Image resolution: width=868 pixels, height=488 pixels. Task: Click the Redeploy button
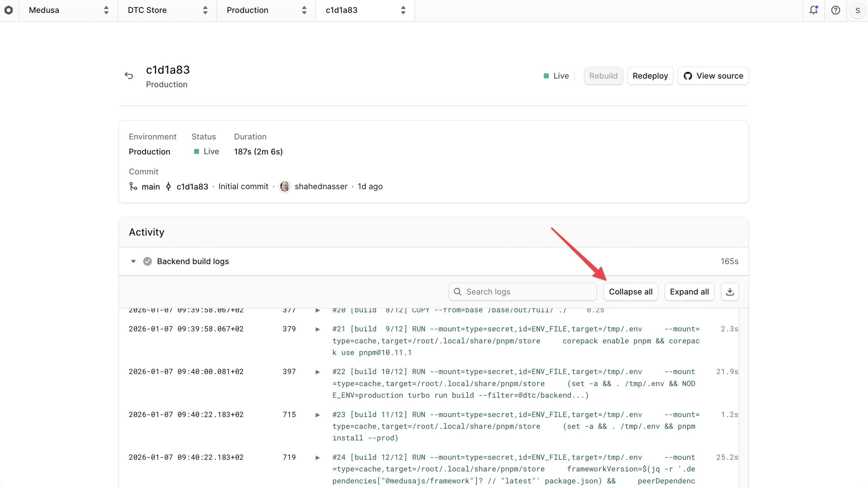pyautogui.click(x=650, y=76)
